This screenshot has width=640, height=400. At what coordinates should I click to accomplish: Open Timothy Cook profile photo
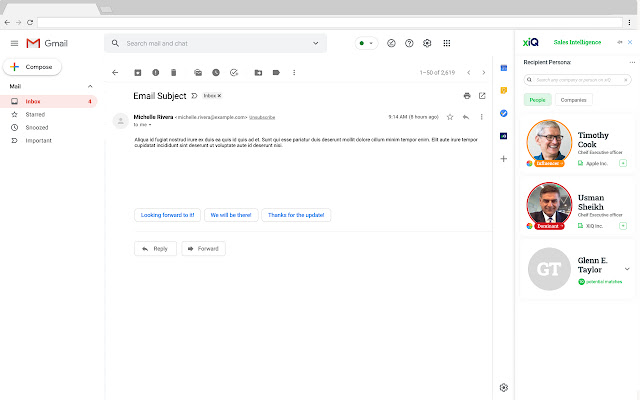(x=549, y=142)
